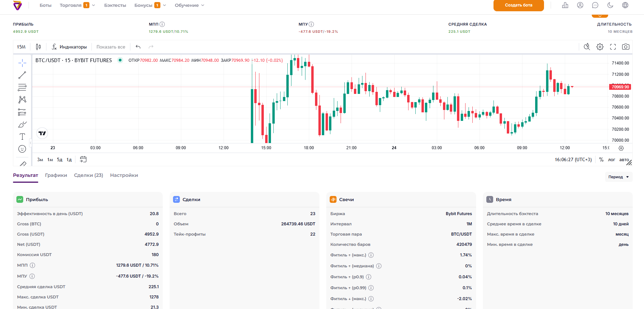The image size is (644, 309).
Task: Toggle logarithmic scale 'лог'
Action: 612,159
